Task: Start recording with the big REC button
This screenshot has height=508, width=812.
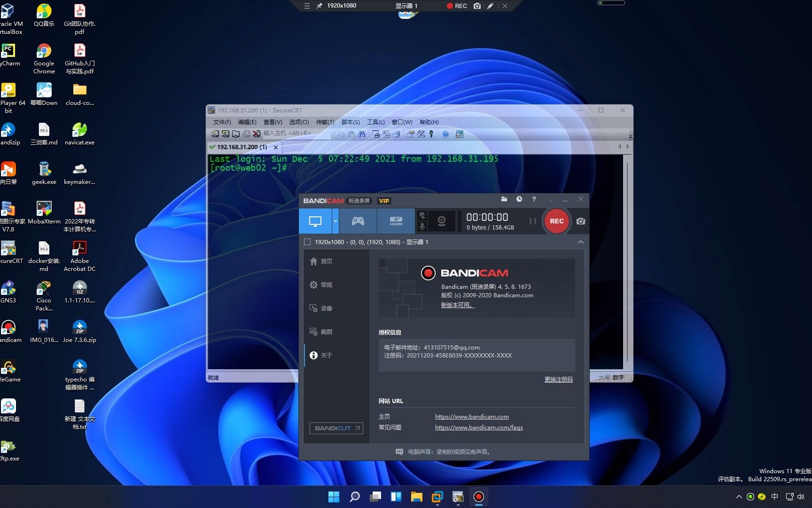Action: (557, 221)
